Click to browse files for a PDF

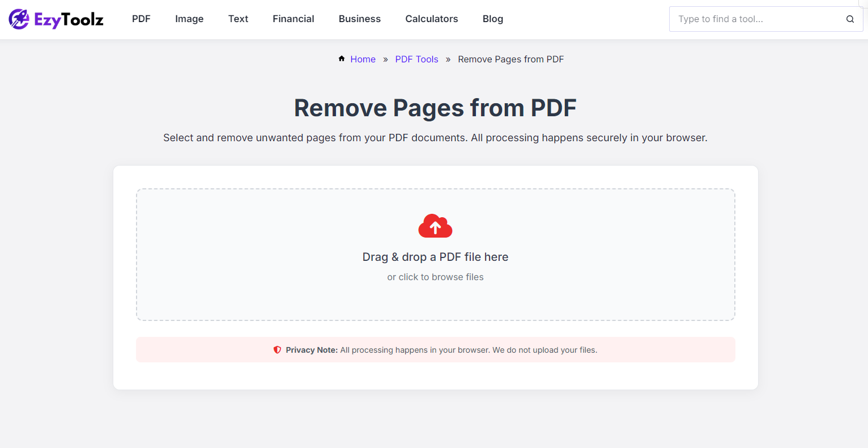point(435,277)
